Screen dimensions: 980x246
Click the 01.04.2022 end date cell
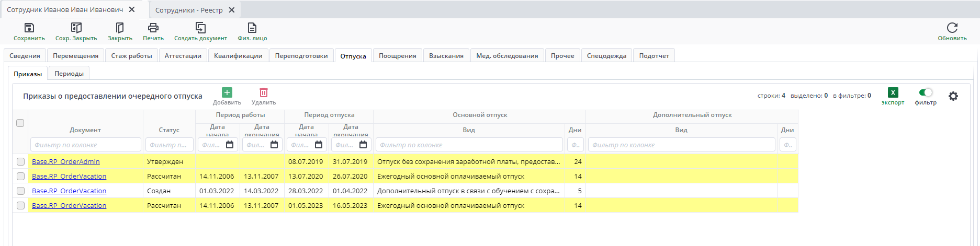point(351,191)
